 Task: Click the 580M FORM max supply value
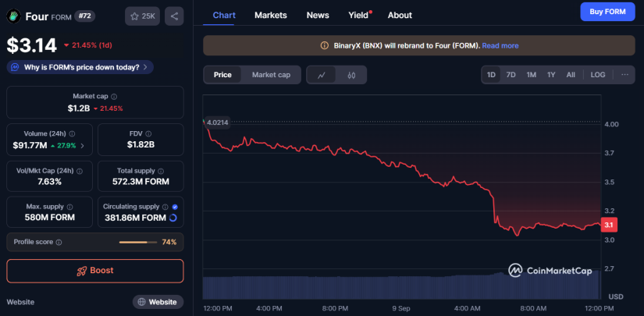(x=50, y=218)
